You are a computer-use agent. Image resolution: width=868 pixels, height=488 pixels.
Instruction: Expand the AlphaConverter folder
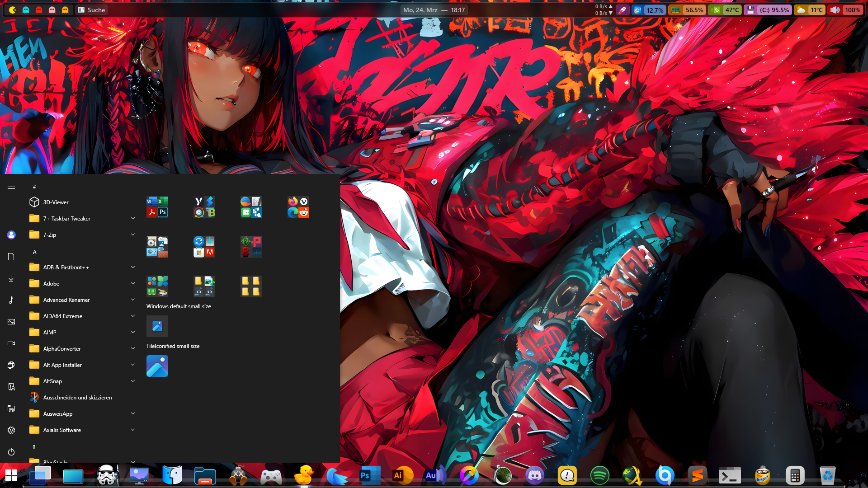click(133, 348)
